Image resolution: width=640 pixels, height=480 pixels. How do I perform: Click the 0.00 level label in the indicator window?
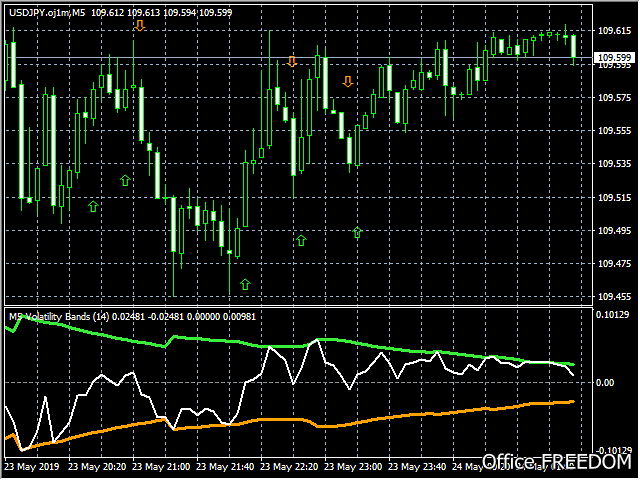(x=605, y=383)
